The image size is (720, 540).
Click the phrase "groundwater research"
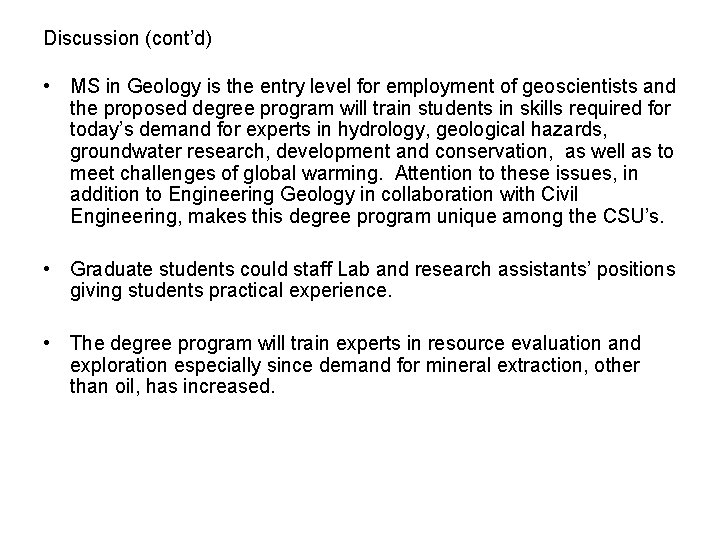pos(160,152)
